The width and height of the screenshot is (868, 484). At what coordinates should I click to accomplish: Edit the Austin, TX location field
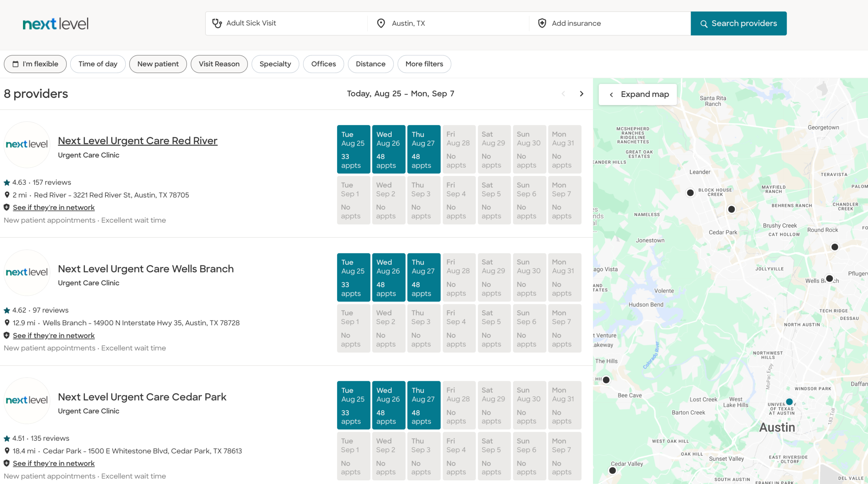(x=448, y=23)
